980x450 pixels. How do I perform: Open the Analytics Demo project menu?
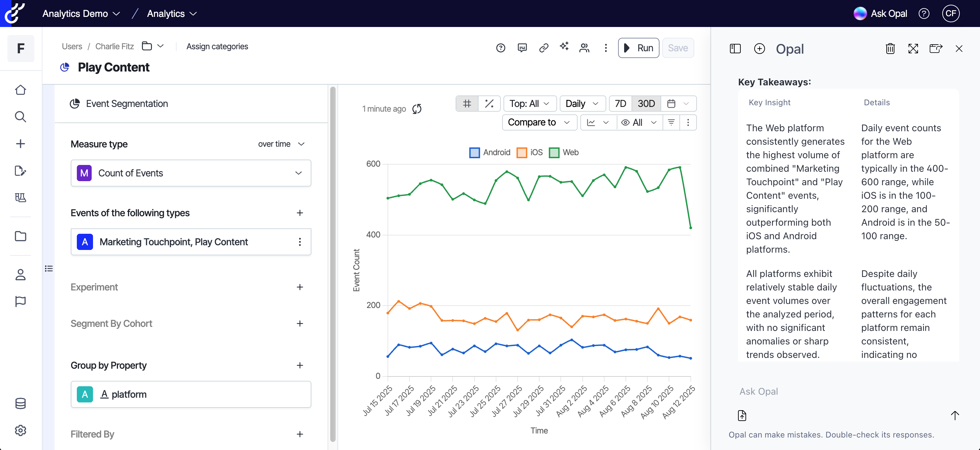coord(81,14)
